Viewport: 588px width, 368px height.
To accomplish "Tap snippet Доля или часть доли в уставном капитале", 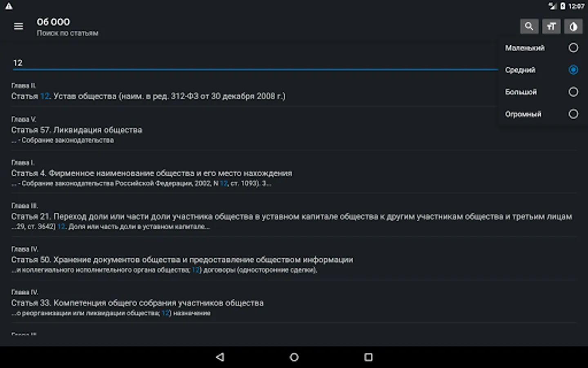I will (x=110, y=227).
